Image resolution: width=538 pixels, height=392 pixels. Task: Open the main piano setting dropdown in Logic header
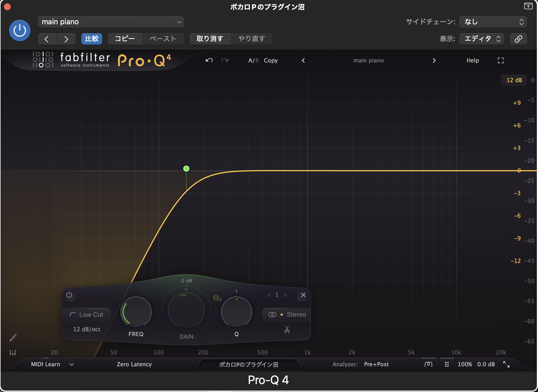pyautogui.click(x=111, y=22)
